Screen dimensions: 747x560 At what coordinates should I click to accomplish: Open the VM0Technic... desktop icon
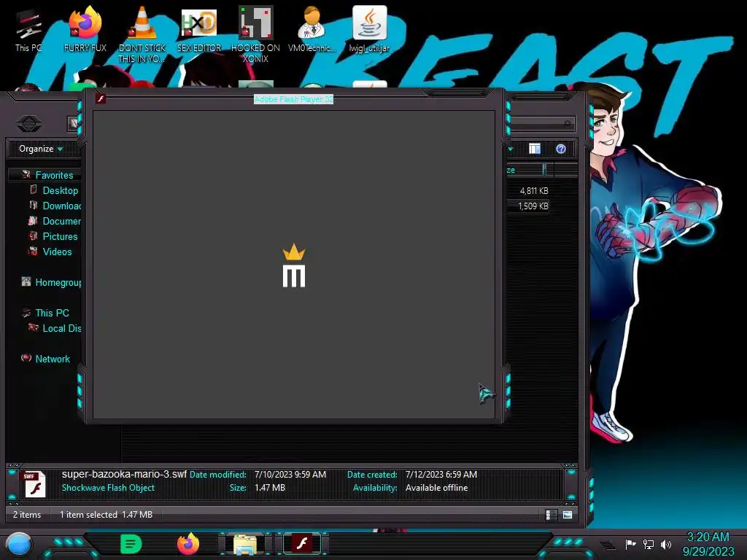click(x=312, y=29)
